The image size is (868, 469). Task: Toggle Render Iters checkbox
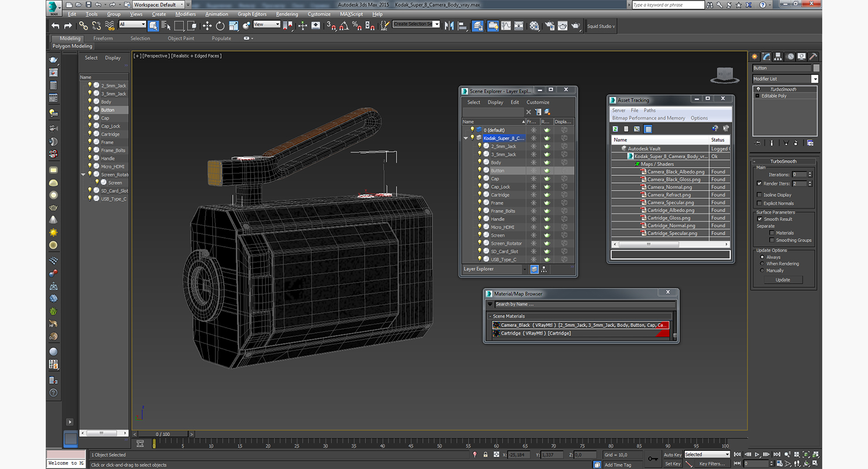tap(759, 183)
